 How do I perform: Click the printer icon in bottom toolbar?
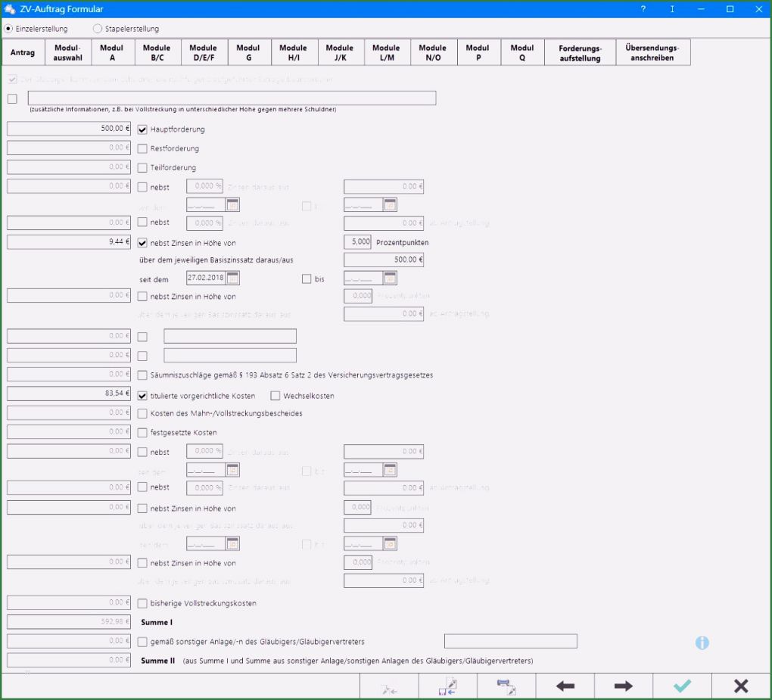[506, 686]
